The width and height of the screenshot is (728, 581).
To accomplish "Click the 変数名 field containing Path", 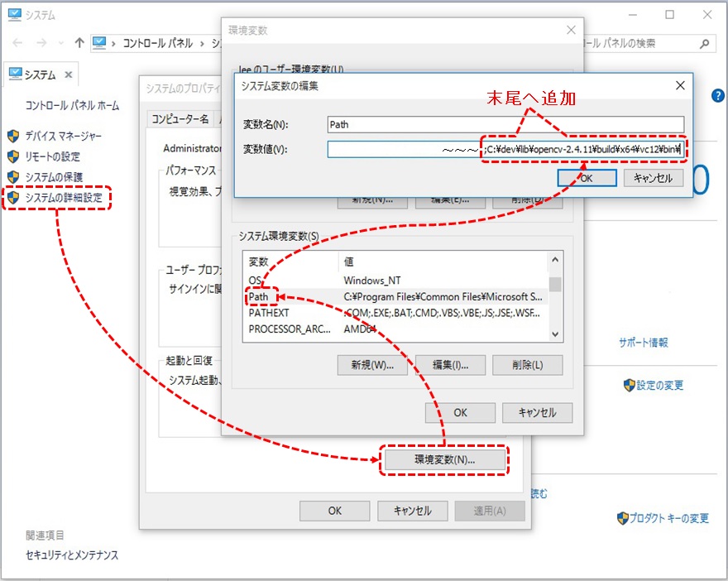I will [x=505, y=125].
